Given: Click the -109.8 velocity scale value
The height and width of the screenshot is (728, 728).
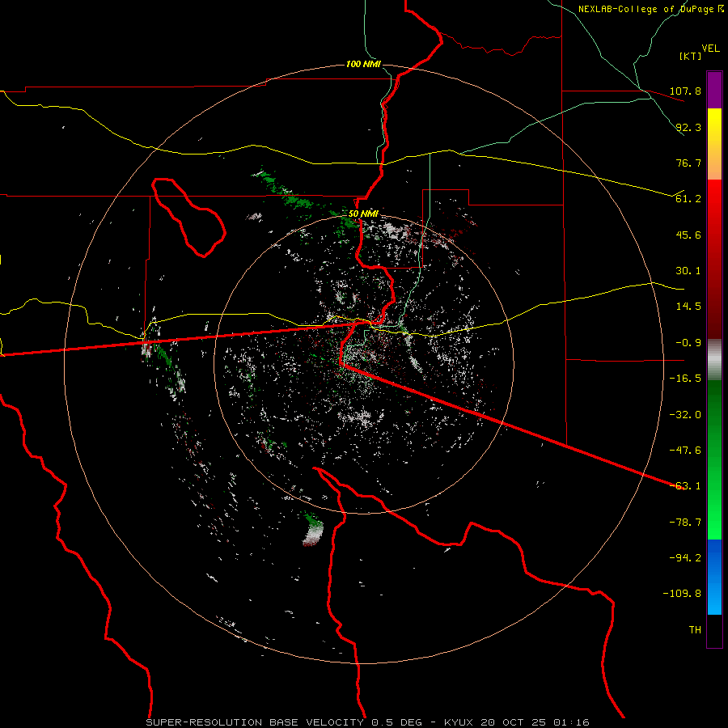Looking at the screenshot, I should pos(682,594).
